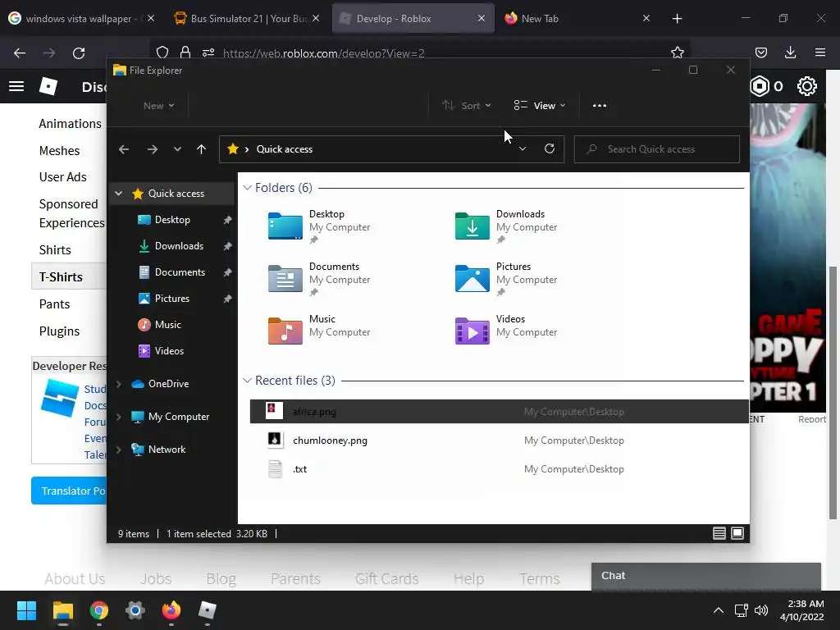This screenshot has width=840, height=630.
Task: Expand the My Computer tree node
Action: (118, 416)
